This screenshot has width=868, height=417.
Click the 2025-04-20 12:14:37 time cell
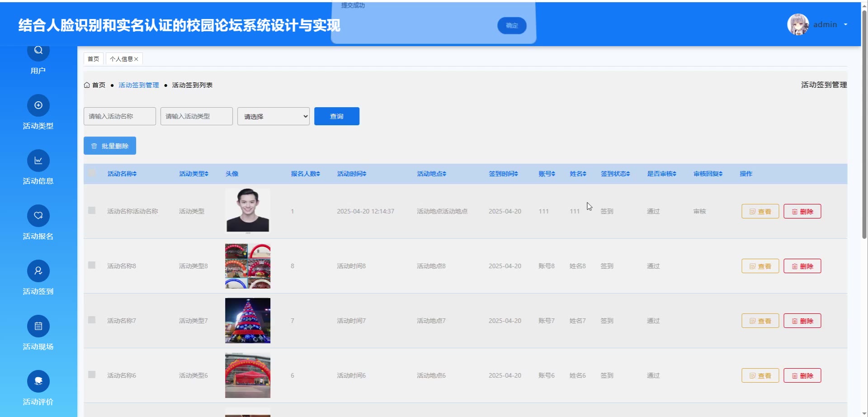(x=365, y=211)
